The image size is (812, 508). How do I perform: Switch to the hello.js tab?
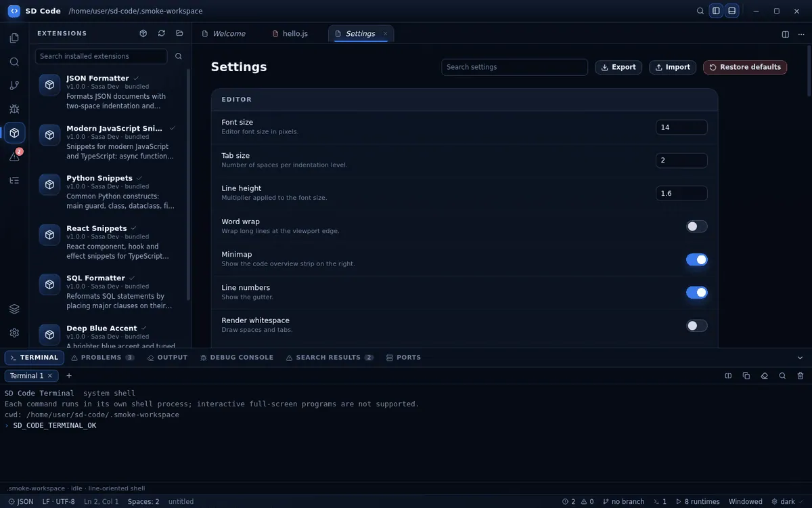(290, 34)
